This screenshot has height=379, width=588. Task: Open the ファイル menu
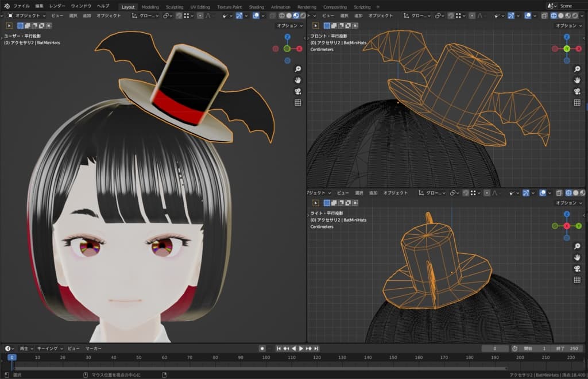pyautogui.click(x=21, y=6)
